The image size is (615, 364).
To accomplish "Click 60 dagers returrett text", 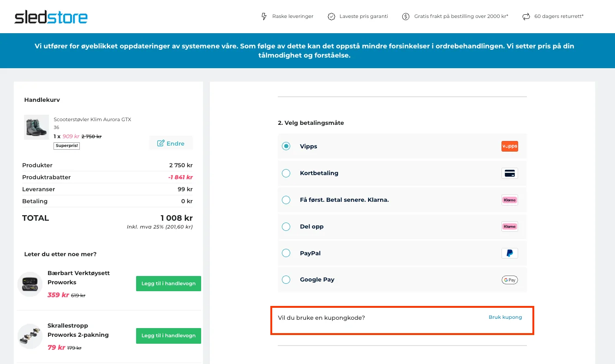I will point(559,17).
